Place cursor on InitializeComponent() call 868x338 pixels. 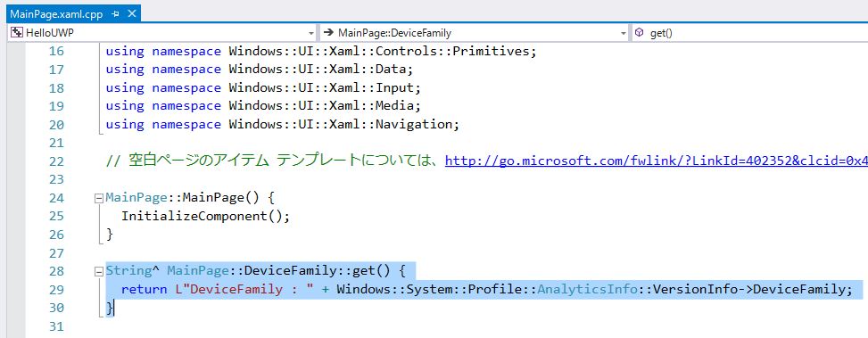point(205,217)
